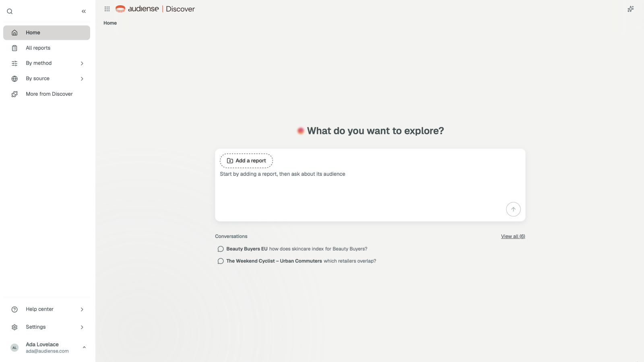Open Help center menu item
Image resolution: width=644 pixels, height=362 pixels.
coord(47,309)
